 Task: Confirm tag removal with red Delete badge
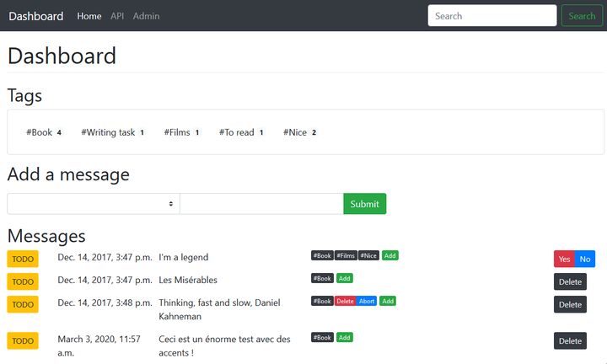[345, 302]
